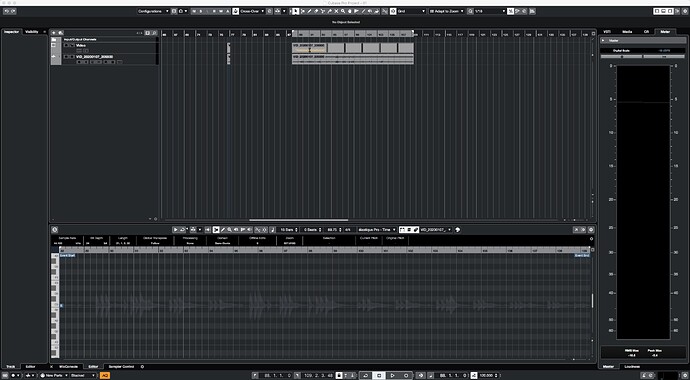Open the clip selector dropdown in sample editor
The width and height of the screenshot is (690, 380).
pos(436,229)
